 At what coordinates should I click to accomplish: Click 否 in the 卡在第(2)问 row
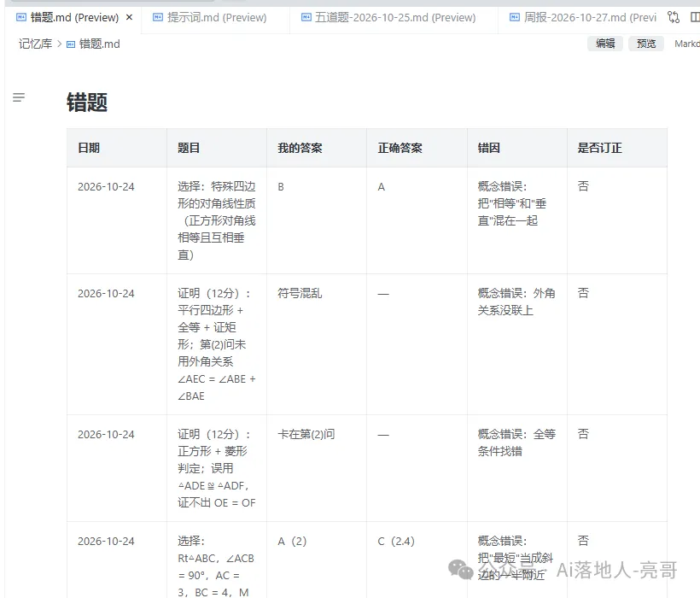[x=583, y=434]
